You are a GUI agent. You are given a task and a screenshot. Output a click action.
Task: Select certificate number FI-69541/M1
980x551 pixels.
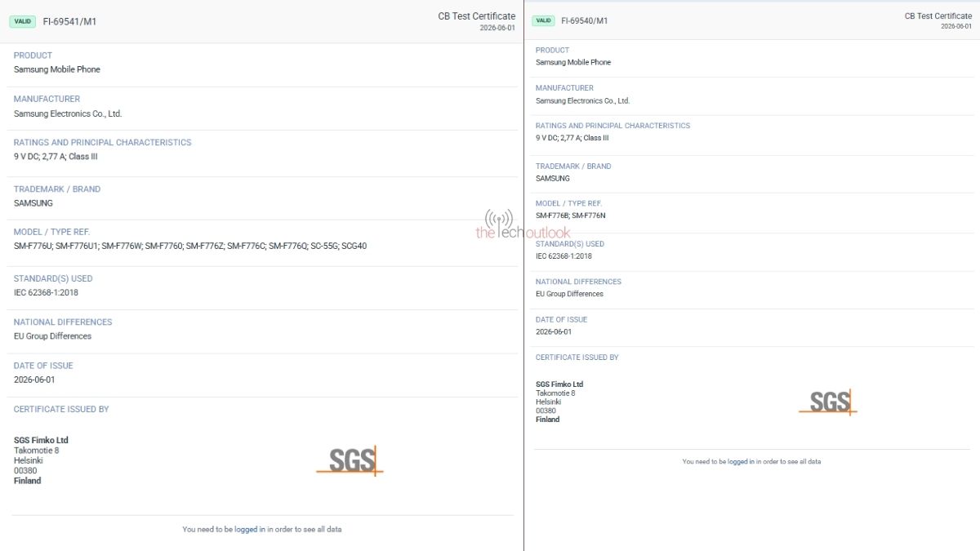click(69, 22)
